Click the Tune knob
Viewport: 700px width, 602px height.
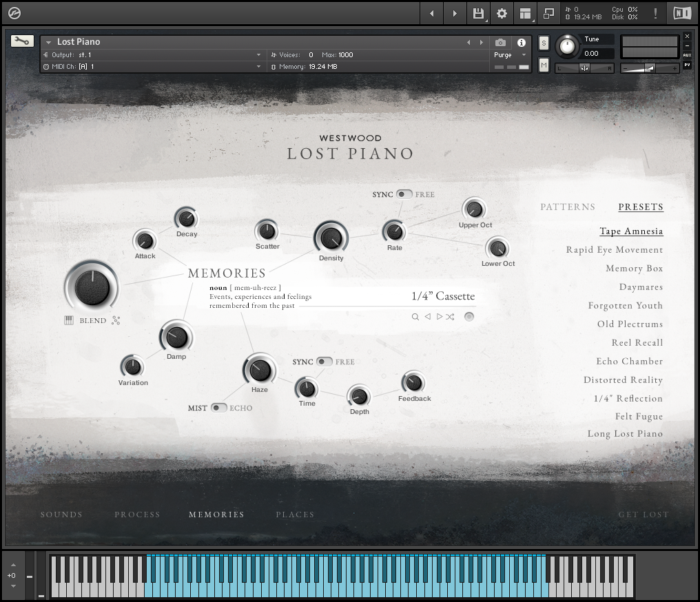coord(567,46)
